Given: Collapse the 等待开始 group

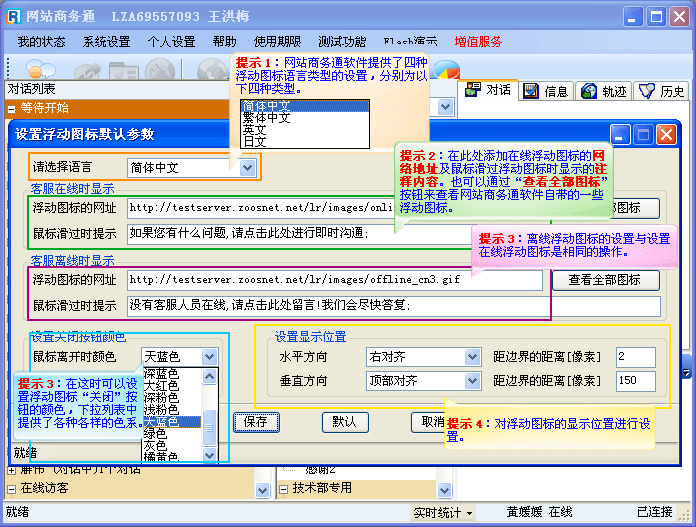Looking at the screenshot, I should (12, 108).
